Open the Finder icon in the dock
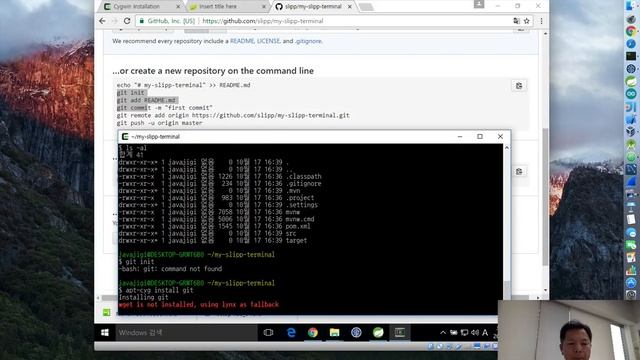The height and width of the screenshot is (360, 640). coord(631,6)
